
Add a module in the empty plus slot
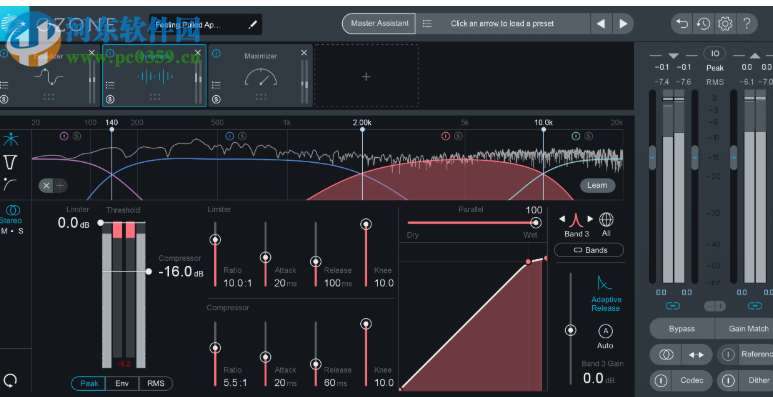pos(366,76)
